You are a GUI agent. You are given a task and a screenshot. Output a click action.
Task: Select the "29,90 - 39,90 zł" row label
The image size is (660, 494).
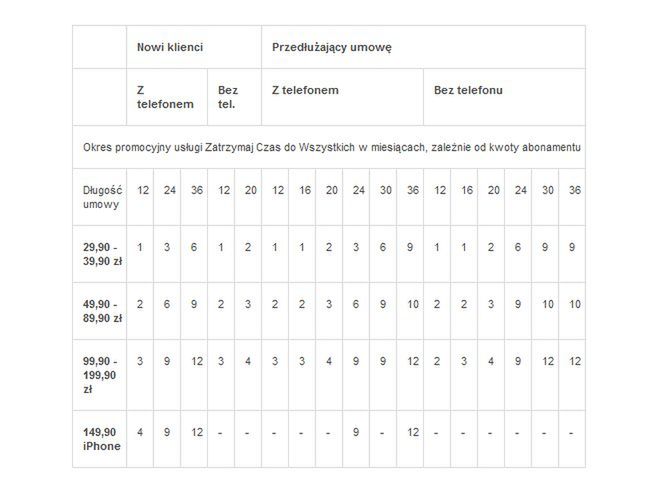pyautogui.click(x=99, y=254)
